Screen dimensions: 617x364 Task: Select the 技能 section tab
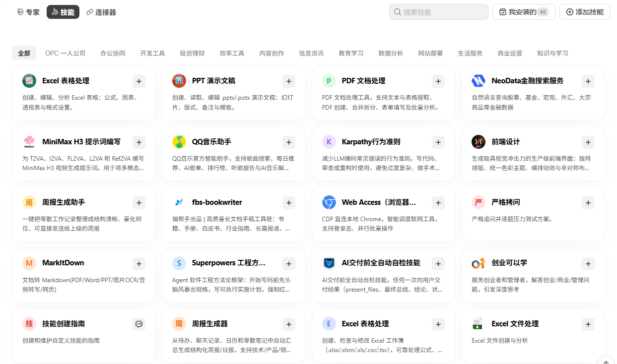pos(63,12)
